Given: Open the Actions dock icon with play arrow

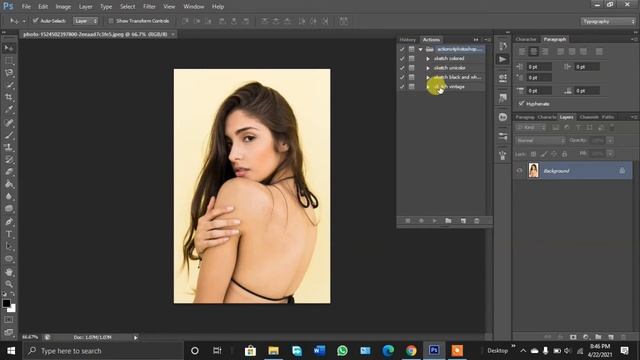Looking at the screenshot, I should 502,60.
